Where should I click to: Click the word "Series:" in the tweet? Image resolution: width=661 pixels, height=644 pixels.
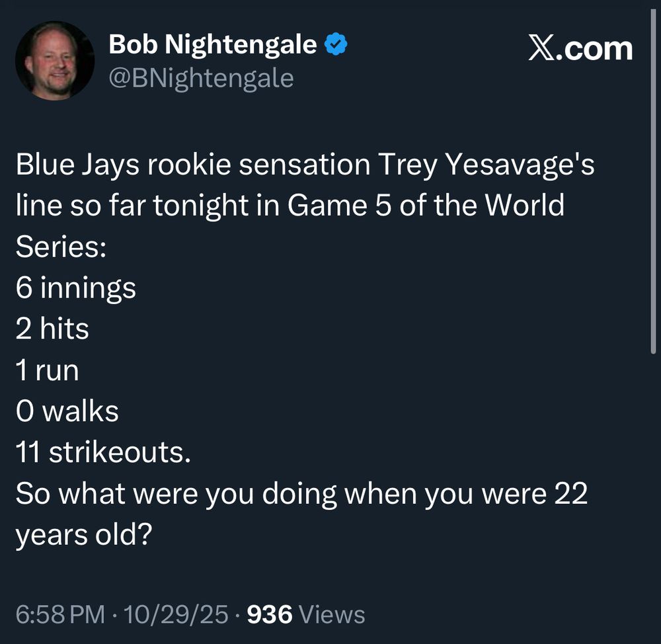[57, 247]
